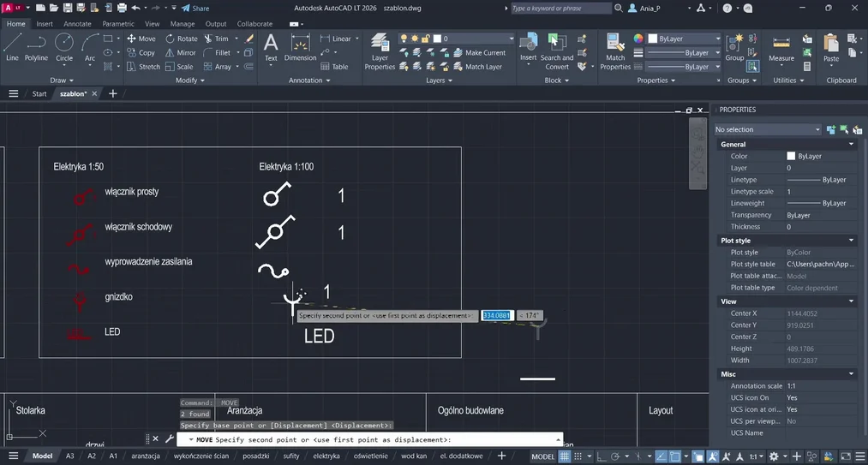Expand the layer name dropdown showing 0
The image size is (868, 465).
click(x=512, y=39)
